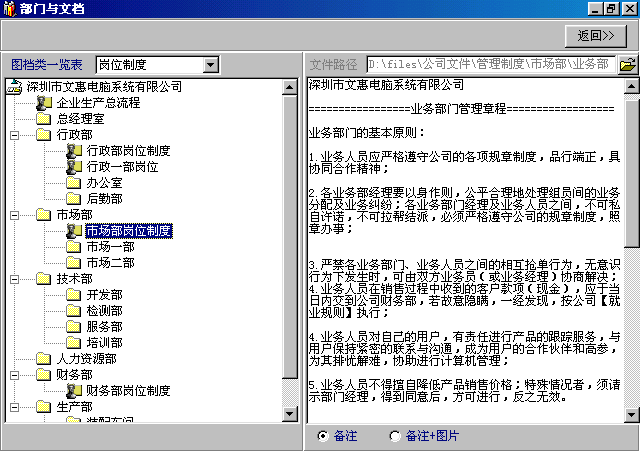The height and width of the screenshot is (452, 640).
Task: Select the 行政一部岗位 tree item
Action: pos(122,167)
